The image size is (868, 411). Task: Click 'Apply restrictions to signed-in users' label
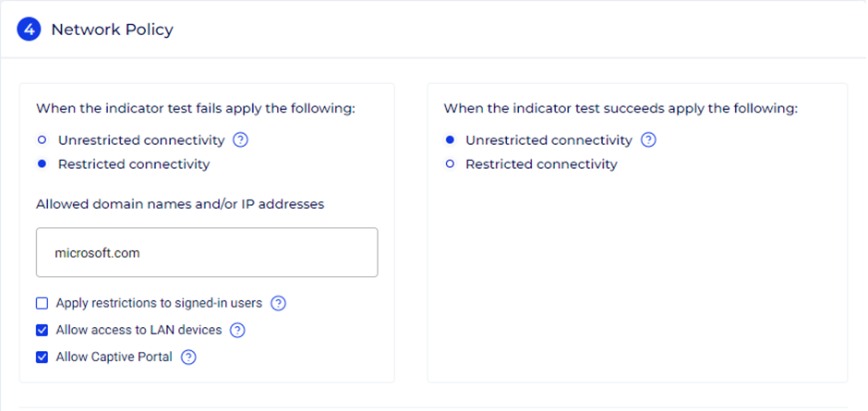click(x=159, y=303)
